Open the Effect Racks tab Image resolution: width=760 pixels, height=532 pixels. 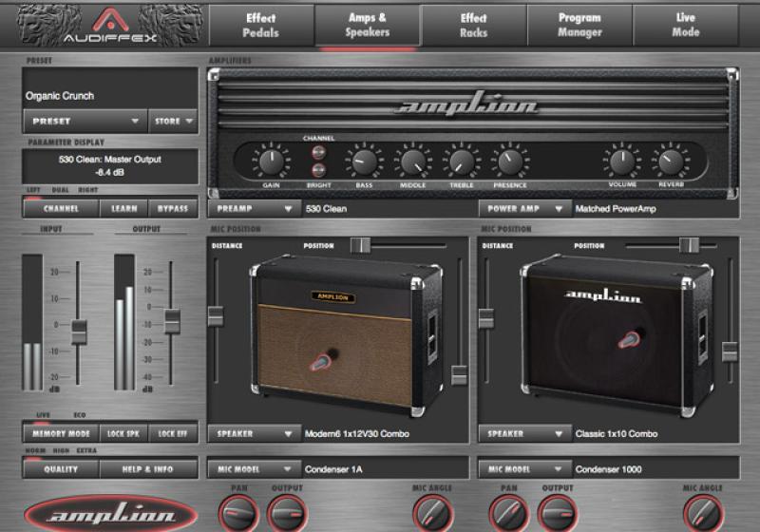473,26
